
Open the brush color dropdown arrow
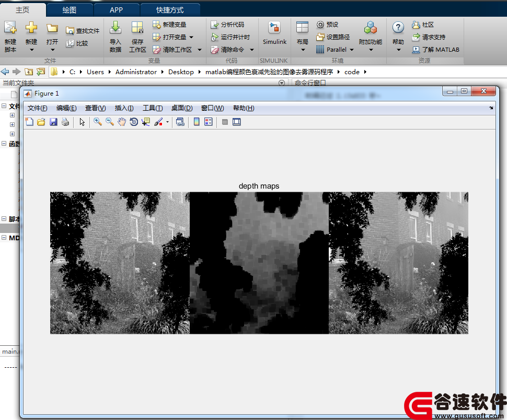click(167, 122)
